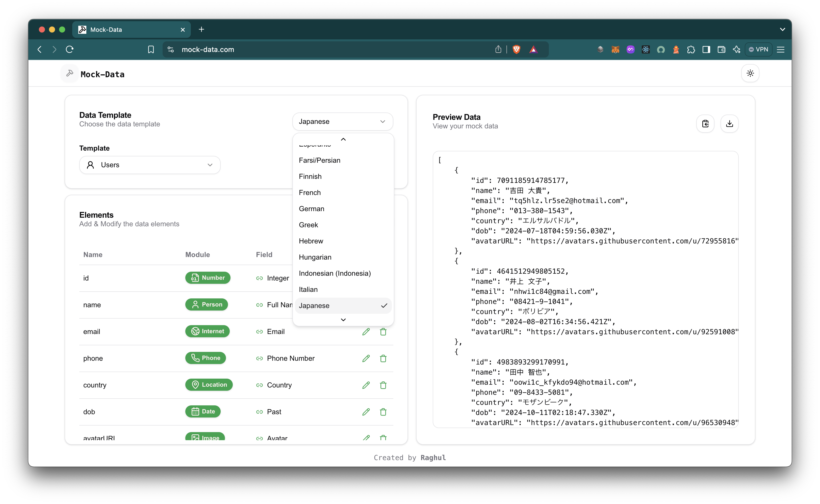
Task: Click the Raghul creator link
Action: click(433, 458)
